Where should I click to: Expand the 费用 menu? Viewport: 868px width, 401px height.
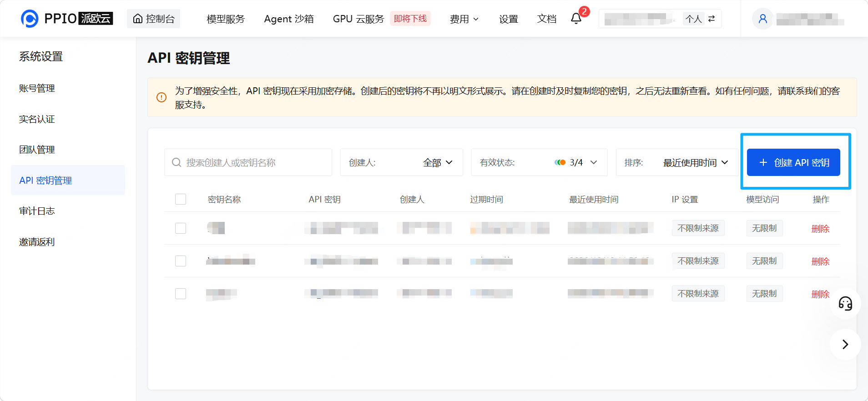point(464,19)
